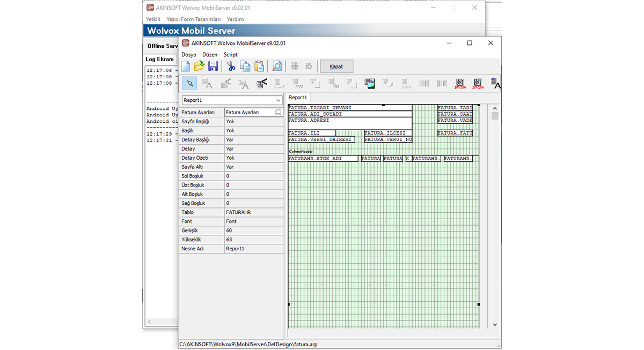Click the Tablo value FATURAHR field

[x=253, y=212]
